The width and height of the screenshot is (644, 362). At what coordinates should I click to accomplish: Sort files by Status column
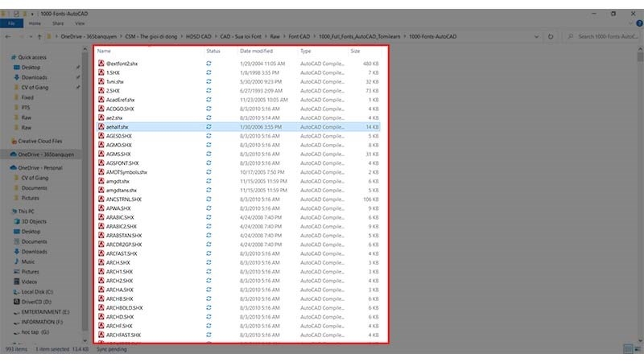213,51
